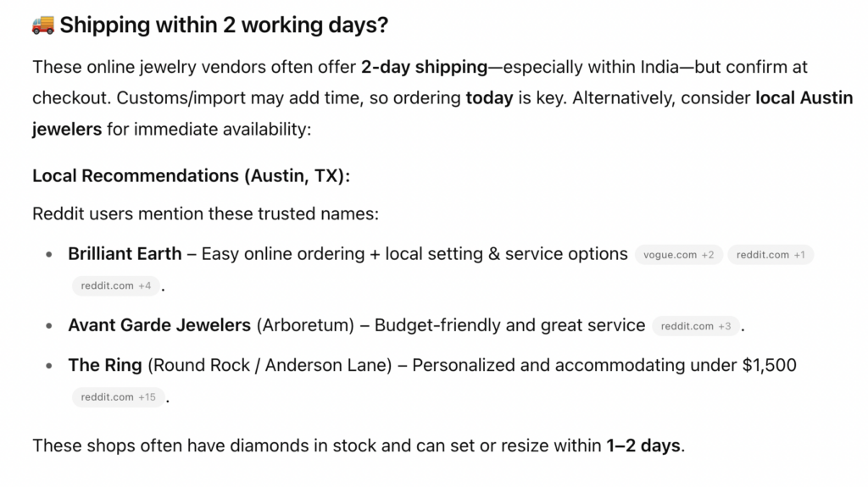Click the bold word "today"
The height and width of the screenshot is (487, 868).
coord(489,97)
